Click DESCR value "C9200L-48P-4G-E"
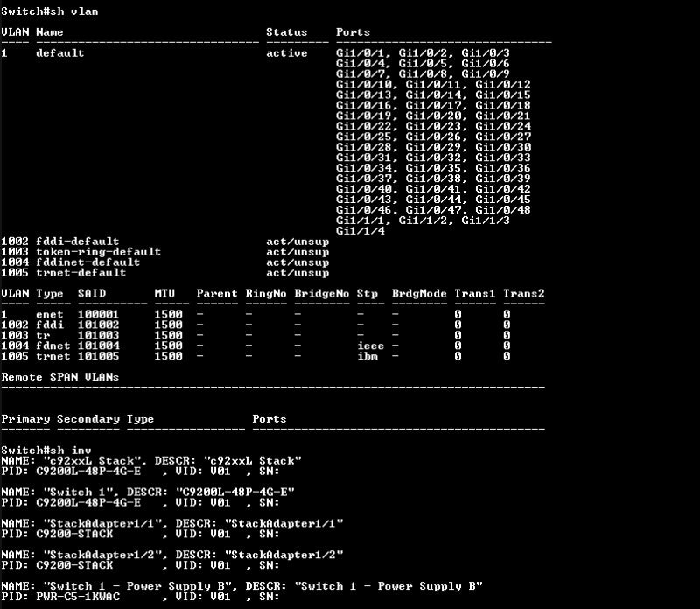The height and width of the screenshot is (609, 700). pos(234,492)
